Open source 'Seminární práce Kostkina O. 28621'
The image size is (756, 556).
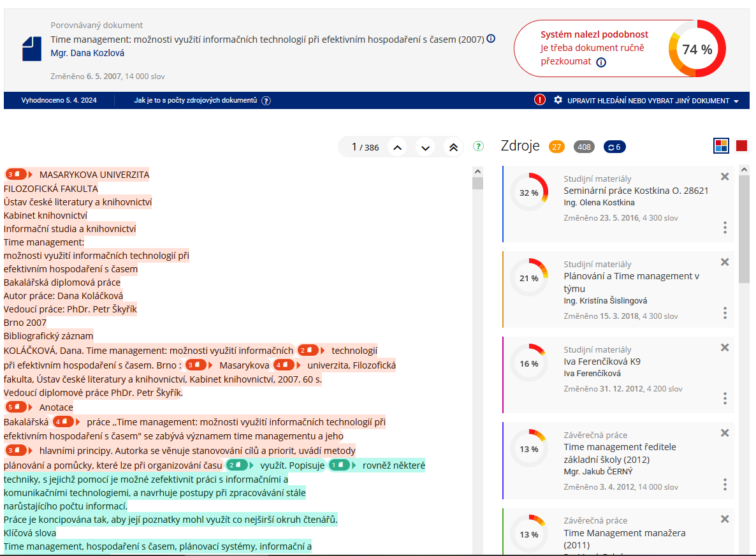636,191
